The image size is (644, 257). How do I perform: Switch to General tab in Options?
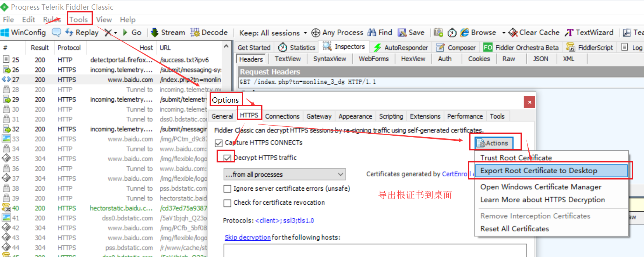click(222, 116)
